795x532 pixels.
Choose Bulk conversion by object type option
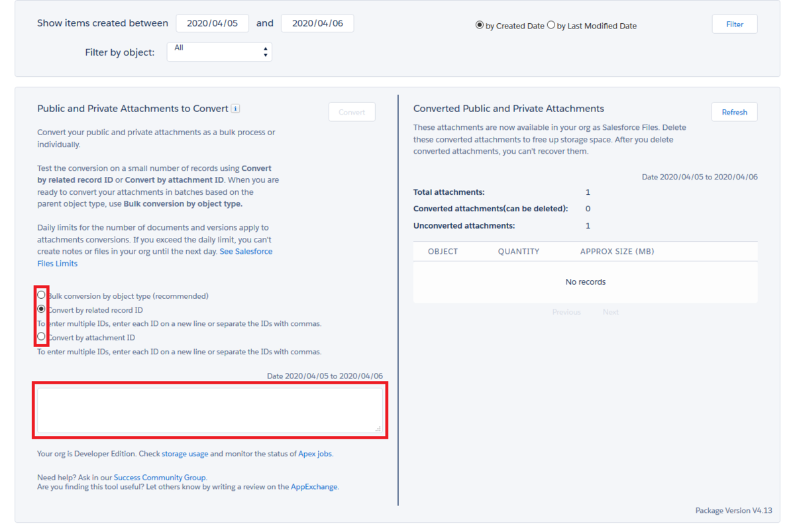tap(42, 295)
